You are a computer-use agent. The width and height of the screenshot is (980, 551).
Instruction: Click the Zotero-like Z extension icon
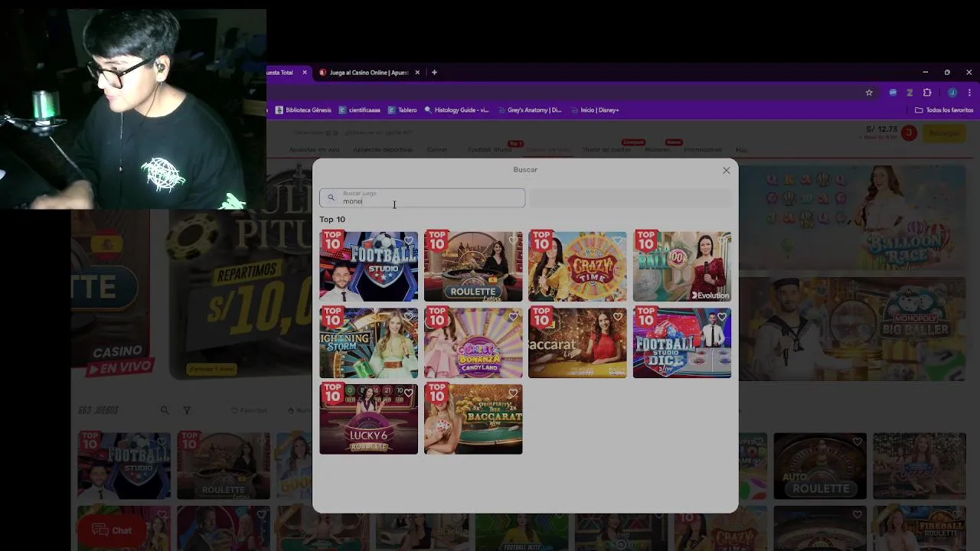point(910,93)
